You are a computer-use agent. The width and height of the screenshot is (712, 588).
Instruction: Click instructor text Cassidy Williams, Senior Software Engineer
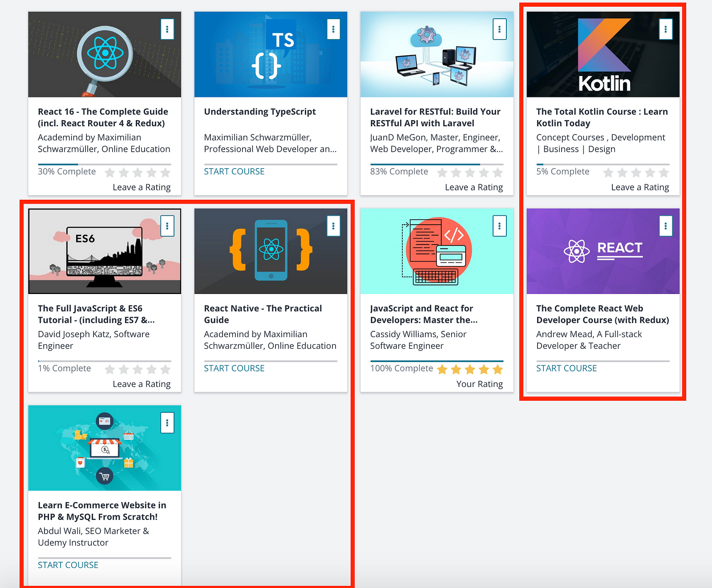[418, 340]
